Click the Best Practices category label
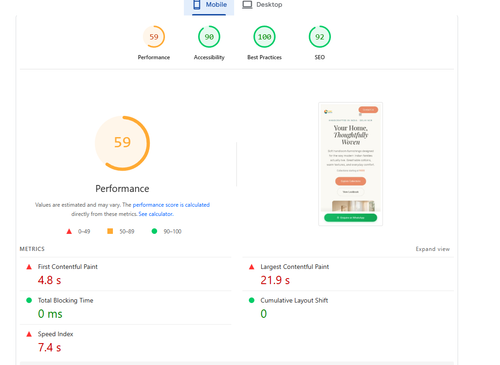The width and height of the screenshot is (500, 365). pos(264,57)
